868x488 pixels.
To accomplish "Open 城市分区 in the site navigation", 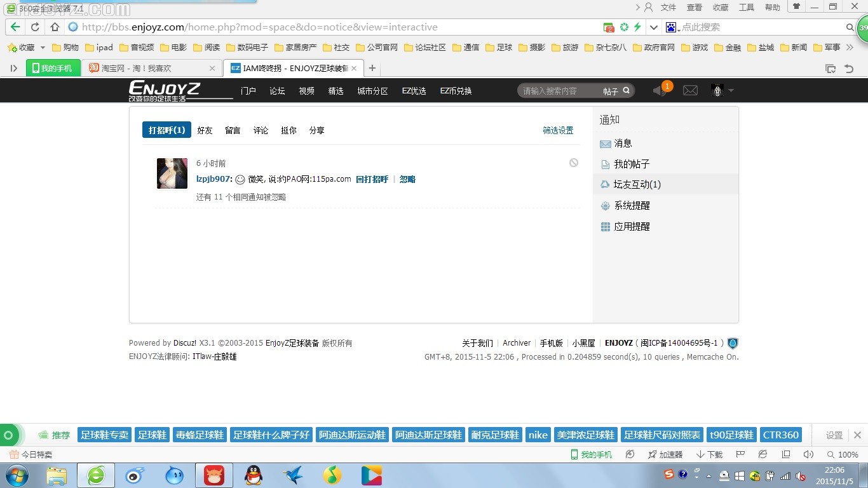I will [372, 91].
